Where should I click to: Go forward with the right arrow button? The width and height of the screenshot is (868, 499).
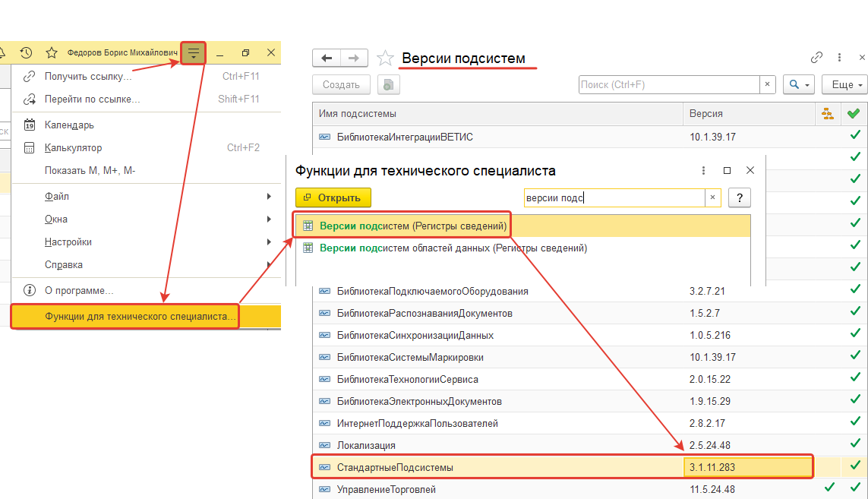tap(353, 58)
